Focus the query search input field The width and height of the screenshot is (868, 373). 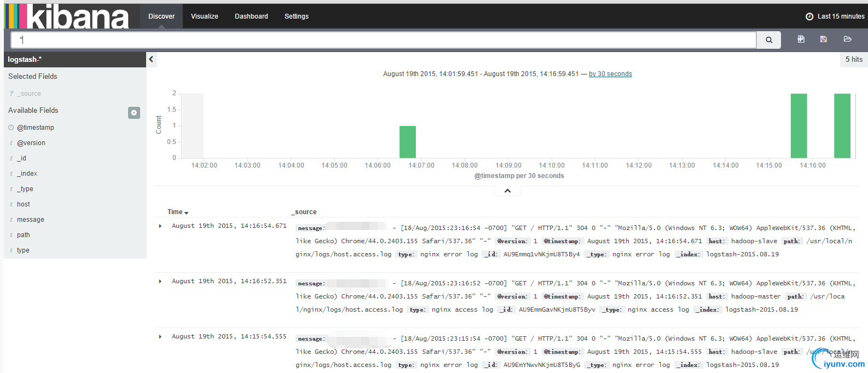pos(384,40)
